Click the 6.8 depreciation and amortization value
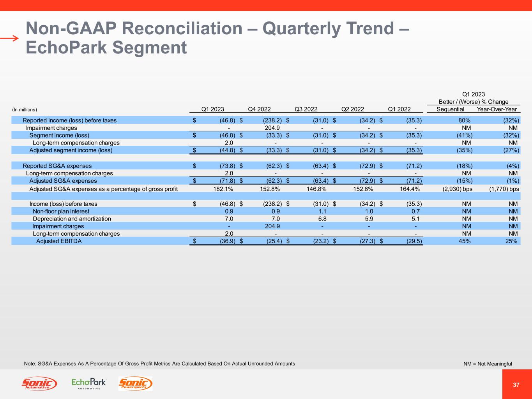The width and height of the screenshot is (532, 399). 322,219
